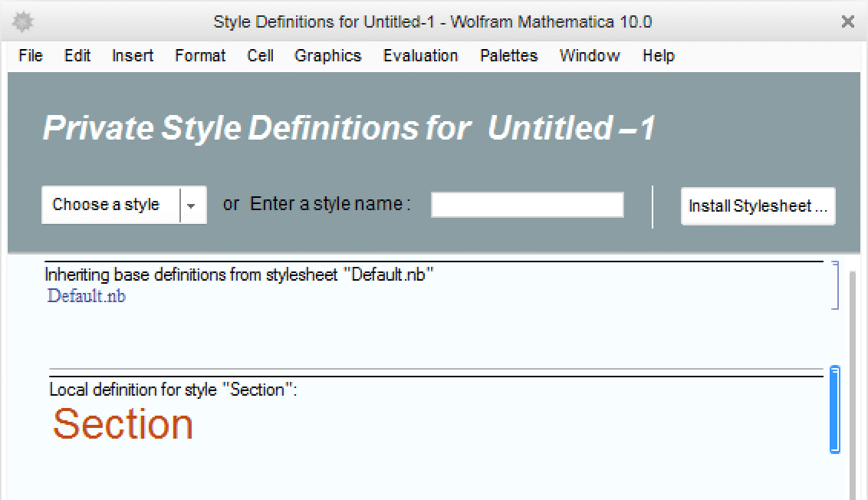Screen dimensions: 868x500
Task: Click the Insert menu
Action: point(133,56)
